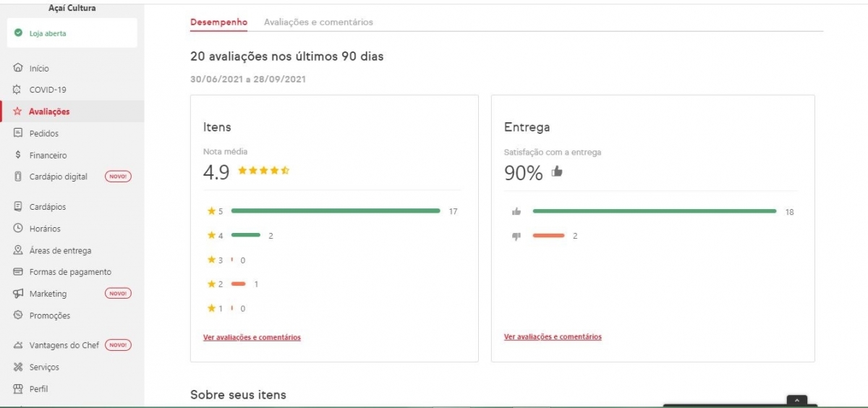Click the Formas de pagamento card icon
The image size is (868, 408).
pyautogui.click(x=17, y=272)
